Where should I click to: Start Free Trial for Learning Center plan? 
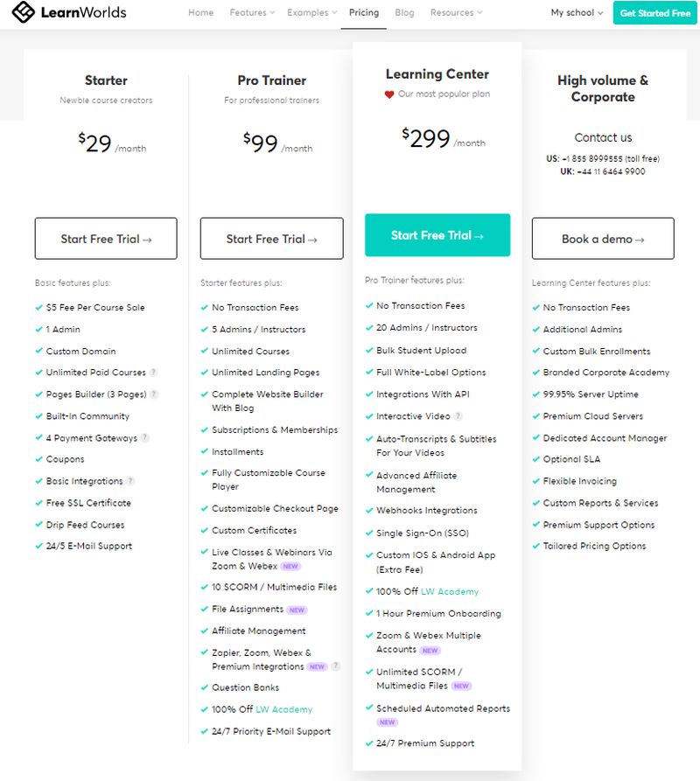pyautogui.click(x=437, y=235)
